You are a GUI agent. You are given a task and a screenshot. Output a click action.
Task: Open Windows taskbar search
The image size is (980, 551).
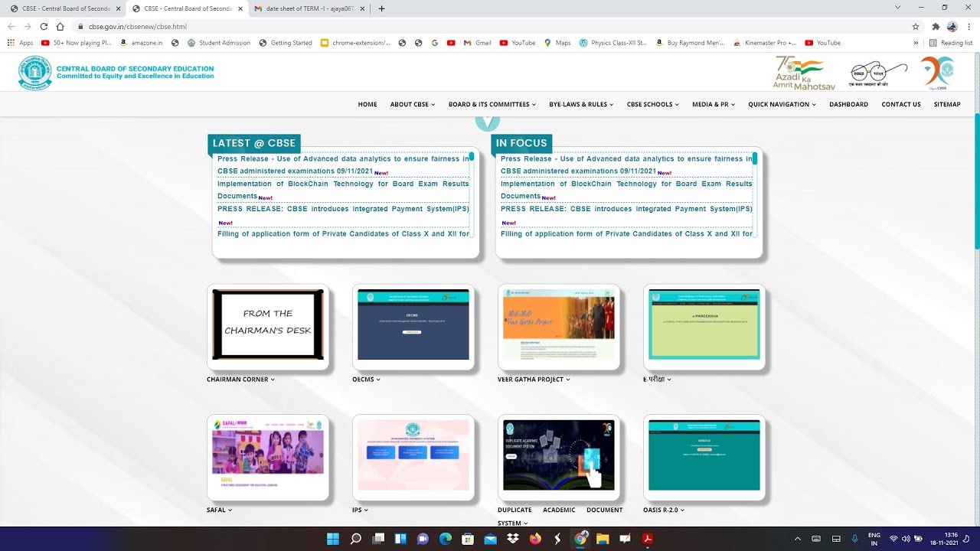(x=355, y=539)
